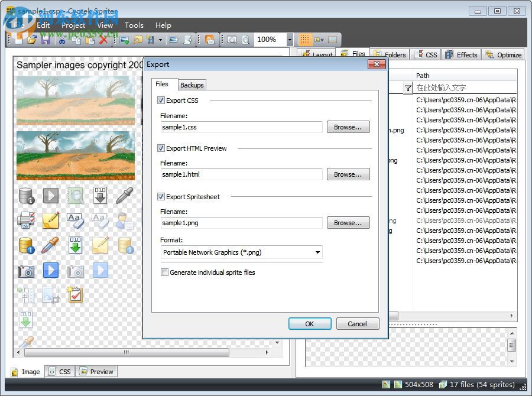Click the filter funnel icon in Files panel

[408, 87]
